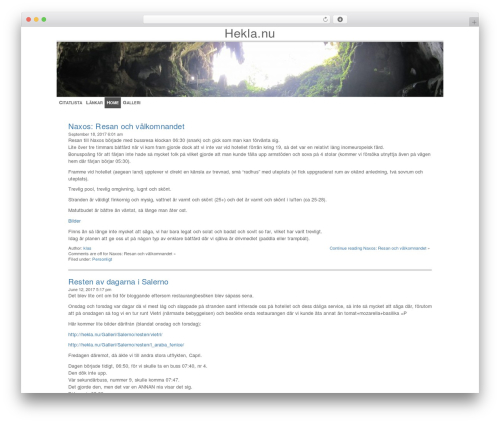Click the round download icon beside address bar
This screenshot has width=500, height=423.
[x=340, y=20]
